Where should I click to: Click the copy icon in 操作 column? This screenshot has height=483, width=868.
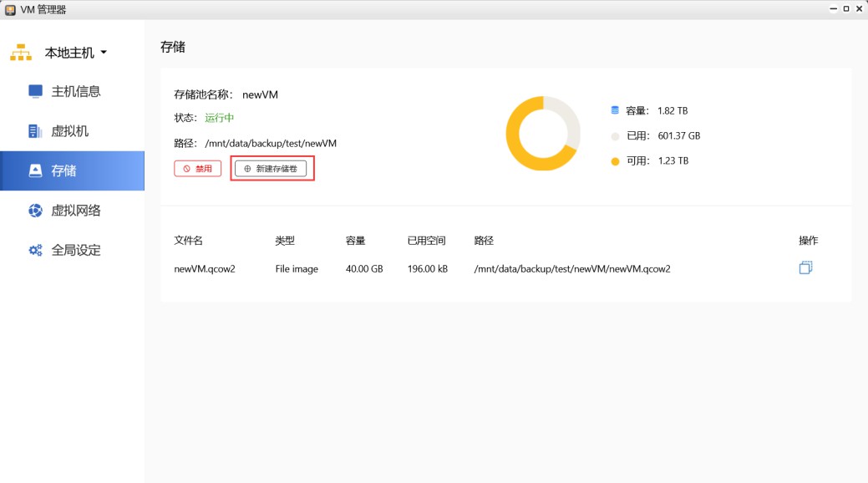[x=805, y=268]
